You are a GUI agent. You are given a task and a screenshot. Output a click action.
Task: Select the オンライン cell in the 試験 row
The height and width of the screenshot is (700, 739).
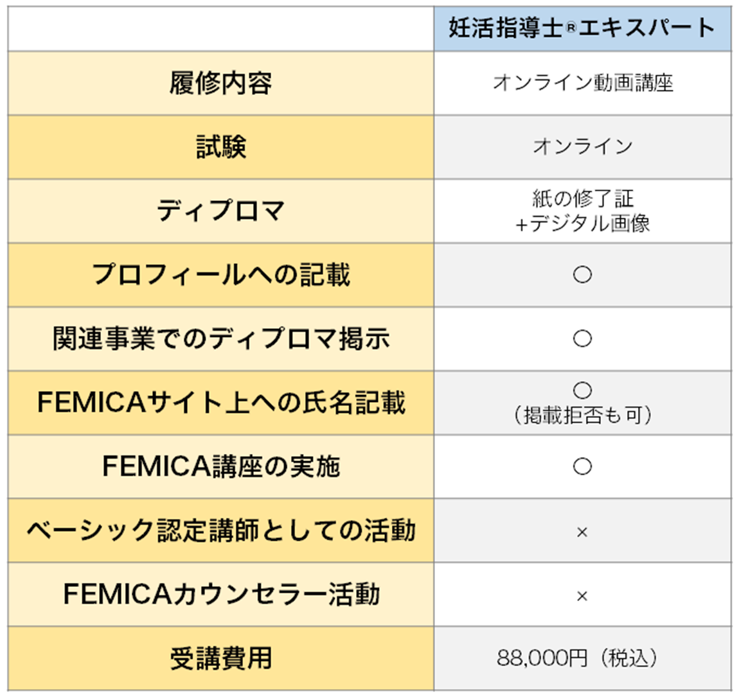(x=582, y=147)
